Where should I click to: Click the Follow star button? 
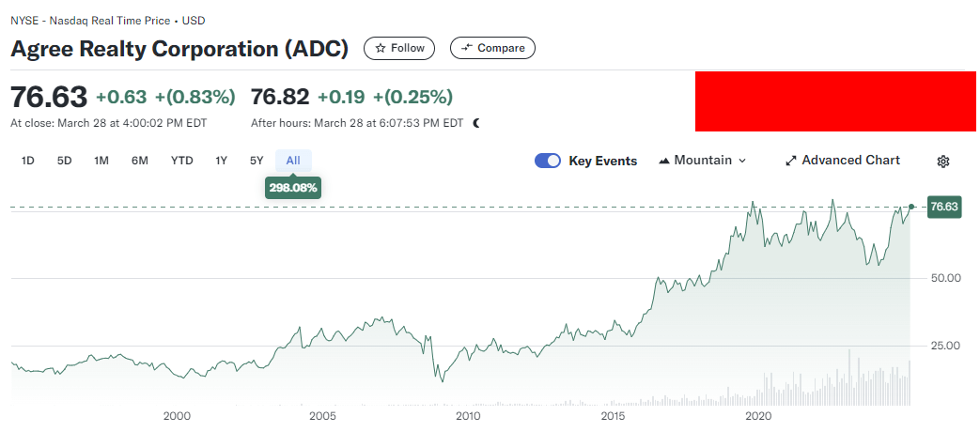click(x=398, y=48)
